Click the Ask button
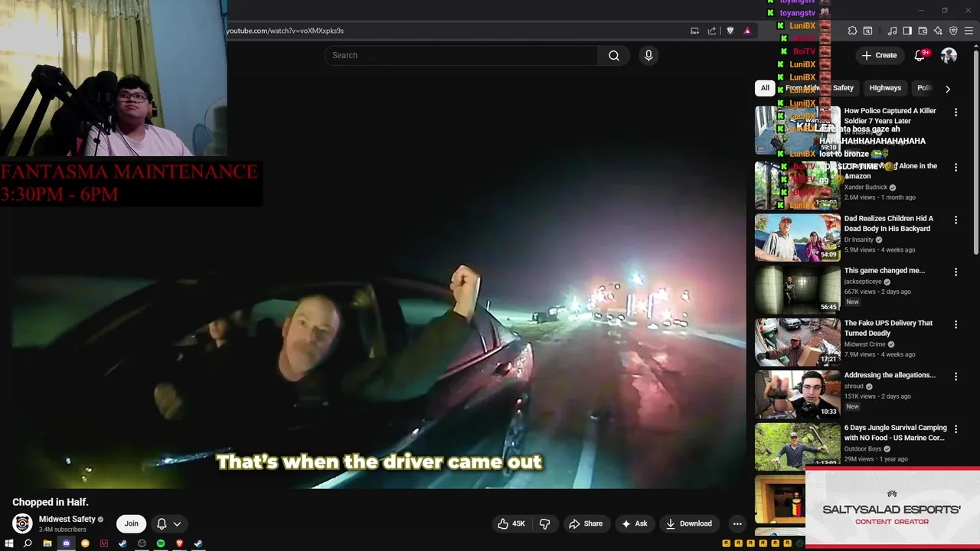 point(634,523)
